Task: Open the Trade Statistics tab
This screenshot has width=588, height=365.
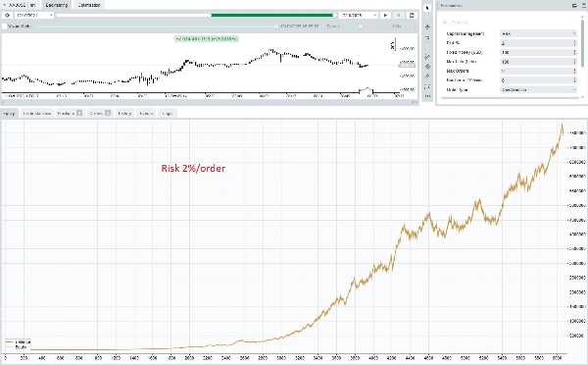Action: pyautogui.click(x=36, y=113)
